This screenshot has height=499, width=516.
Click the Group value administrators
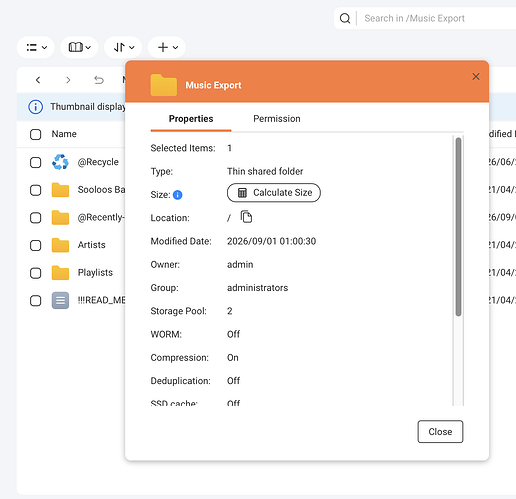click(x=257, y=288)
